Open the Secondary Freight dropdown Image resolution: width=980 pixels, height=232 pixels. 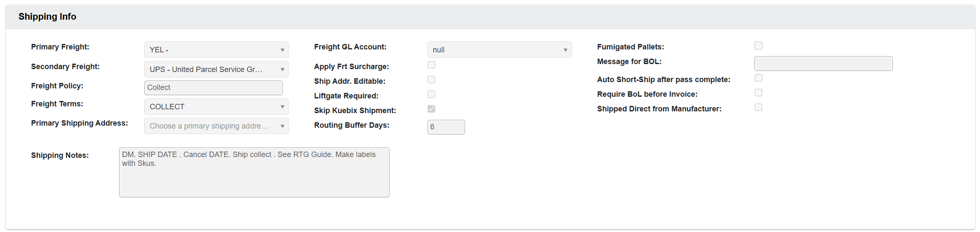pos(216,70)
